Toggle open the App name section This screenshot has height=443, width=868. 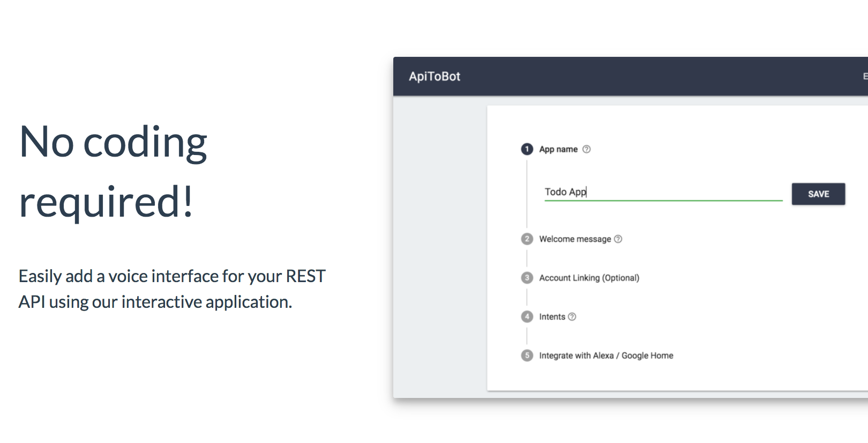(x=558, y=149)
